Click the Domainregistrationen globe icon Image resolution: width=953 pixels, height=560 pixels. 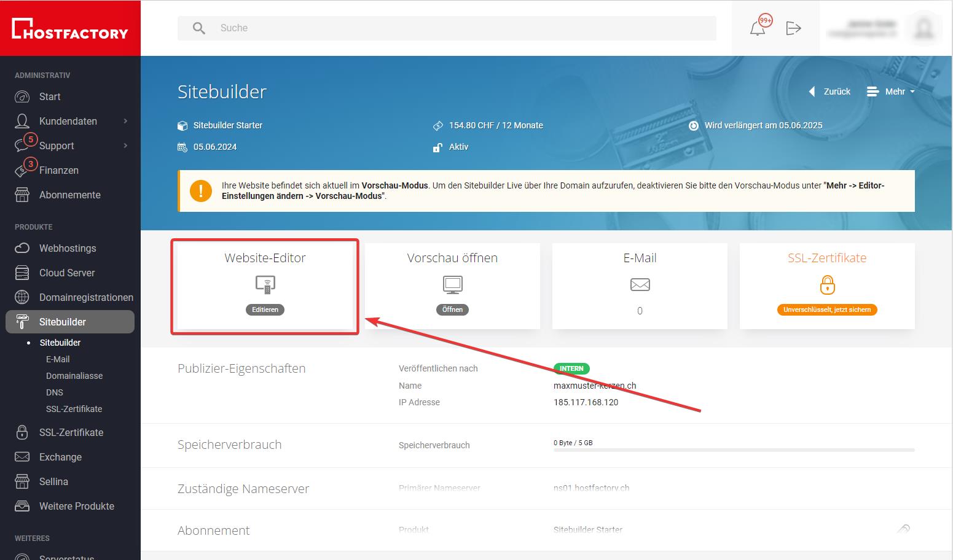coord(22,297)
